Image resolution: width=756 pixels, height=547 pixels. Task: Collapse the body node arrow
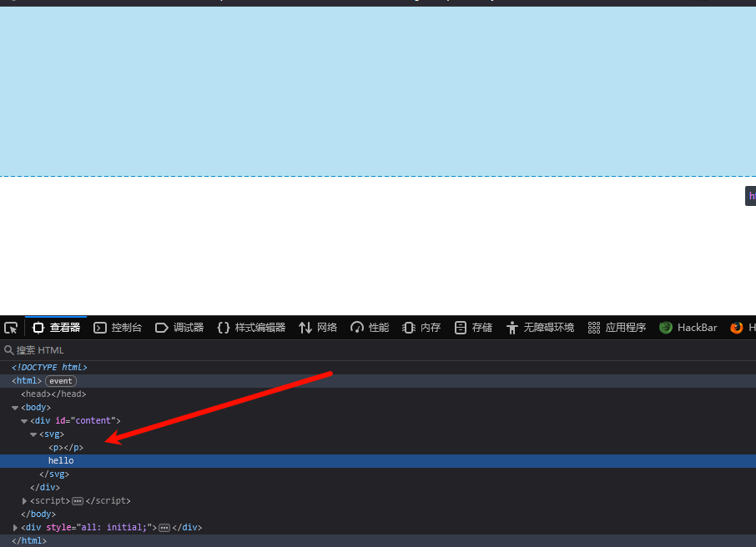click(15, 408)
